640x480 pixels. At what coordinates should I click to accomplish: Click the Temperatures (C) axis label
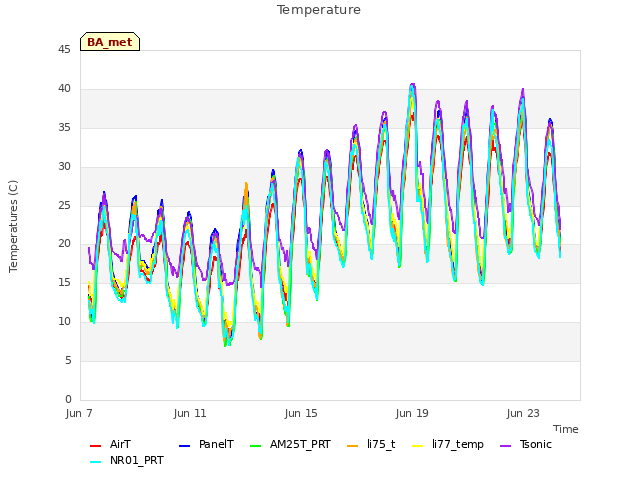13,227
